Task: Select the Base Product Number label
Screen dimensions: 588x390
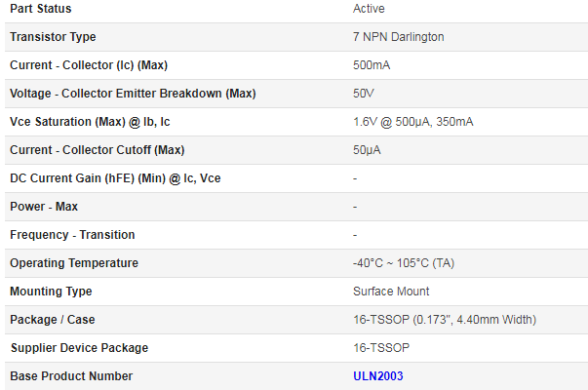Action: tap(71, 375)
